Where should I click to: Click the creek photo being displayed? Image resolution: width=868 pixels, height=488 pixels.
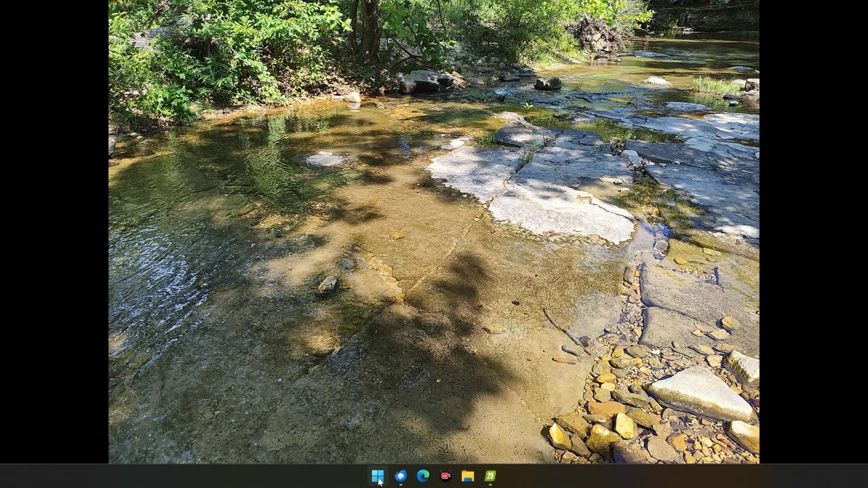click(x=434, y=232)
